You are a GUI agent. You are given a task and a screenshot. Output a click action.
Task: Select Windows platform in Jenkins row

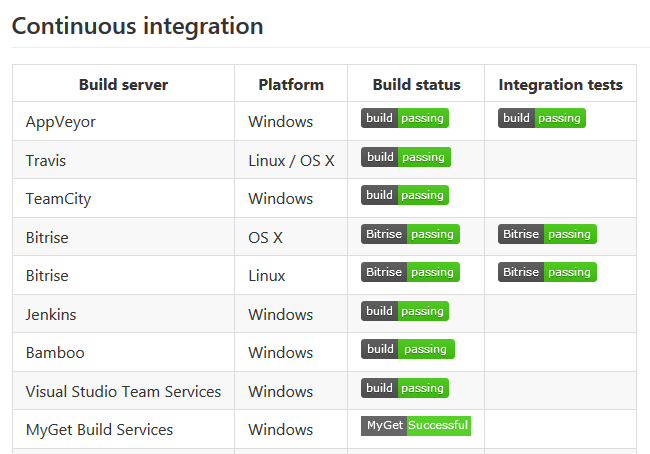pyautogui.click(x=281, y=315)
